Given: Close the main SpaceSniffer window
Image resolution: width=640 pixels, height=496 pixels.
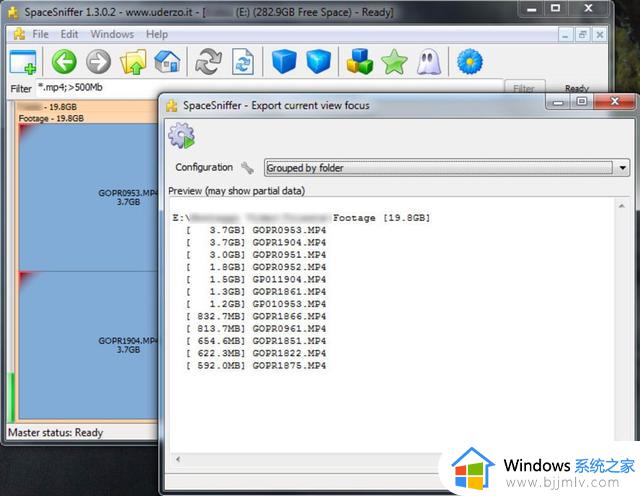Looking at the screenshot, I should 588,8.
